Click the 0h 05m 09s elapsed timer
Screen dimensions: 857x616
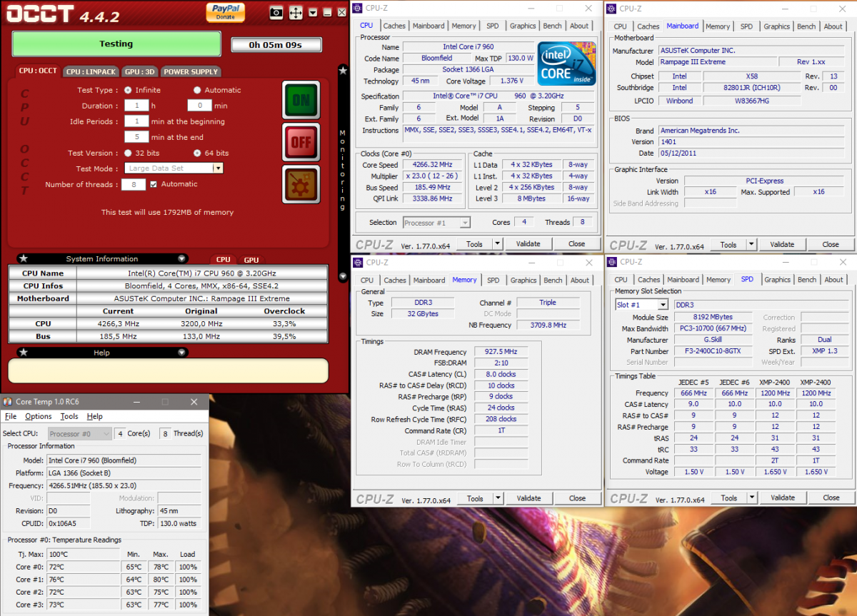(x=275, y=45)
